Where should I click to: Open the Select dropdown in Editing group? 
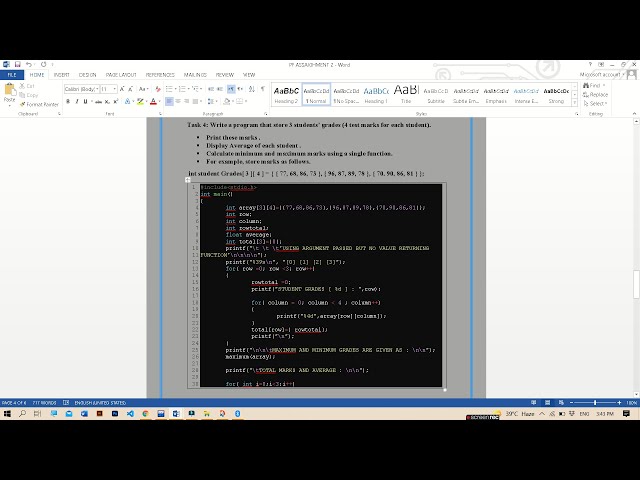(595, 104)
